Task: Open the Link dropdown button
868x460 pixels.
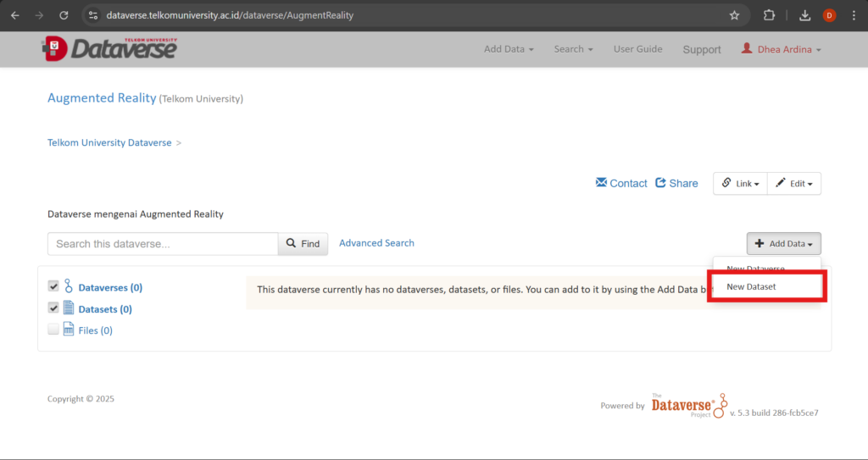Action: pos(740,183)
